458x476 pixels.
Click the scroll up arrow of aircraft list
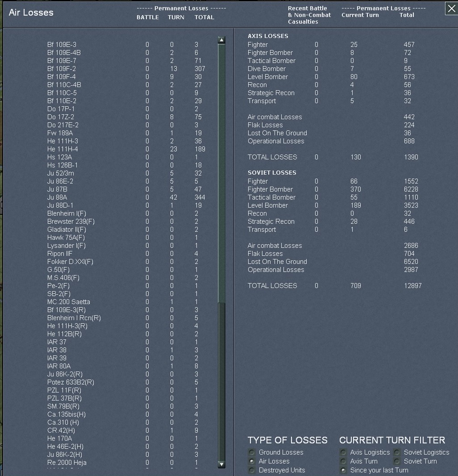pyautogui.click(x=221, y=40)
